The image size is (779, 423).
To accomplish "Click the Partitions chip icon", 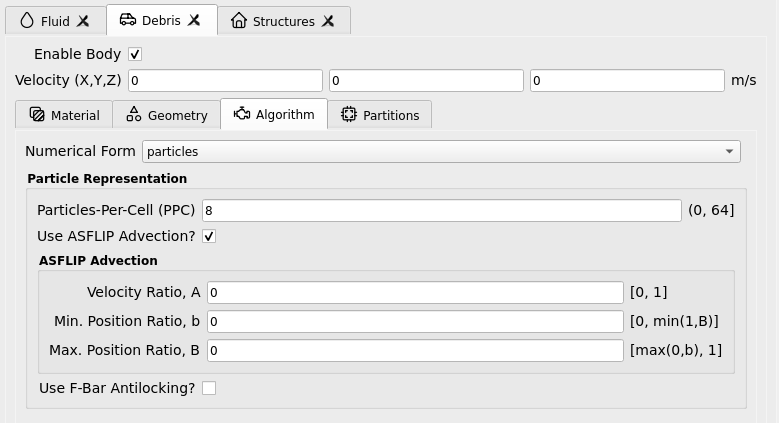I will (x=349, y=114).
